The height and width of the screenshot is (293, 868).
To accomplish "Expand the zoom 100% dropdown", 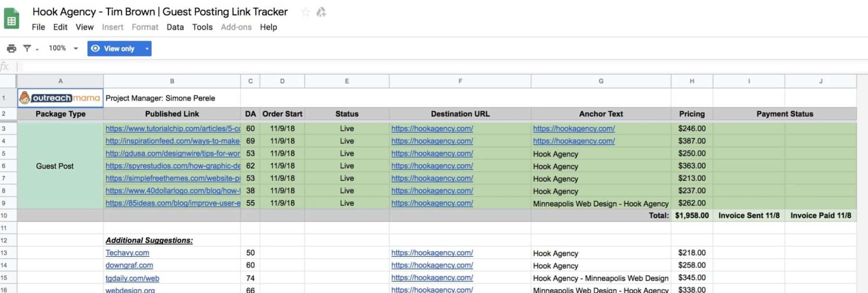I will (76, 48).
